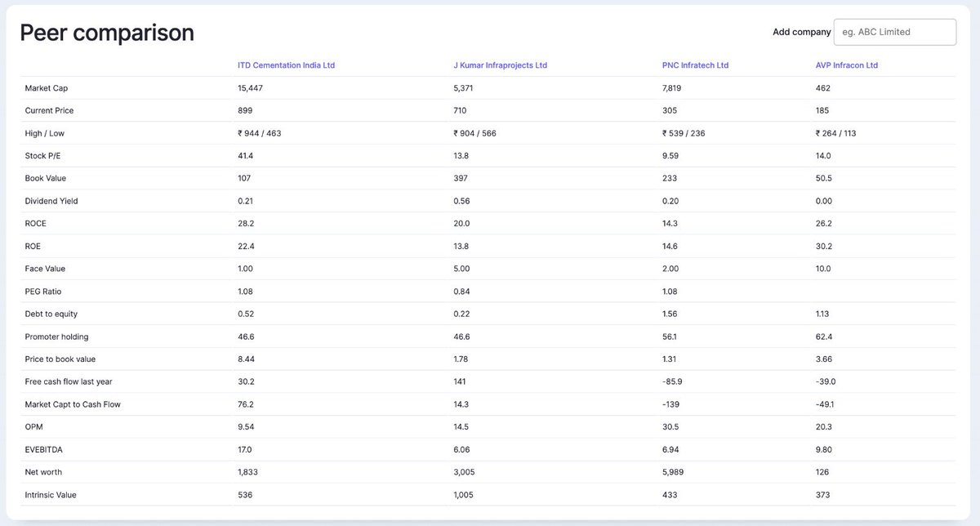Select the Debt to equity row label
Image resolution: width=980 pixels, height=526 pixels.
click(x=51, y=314)
